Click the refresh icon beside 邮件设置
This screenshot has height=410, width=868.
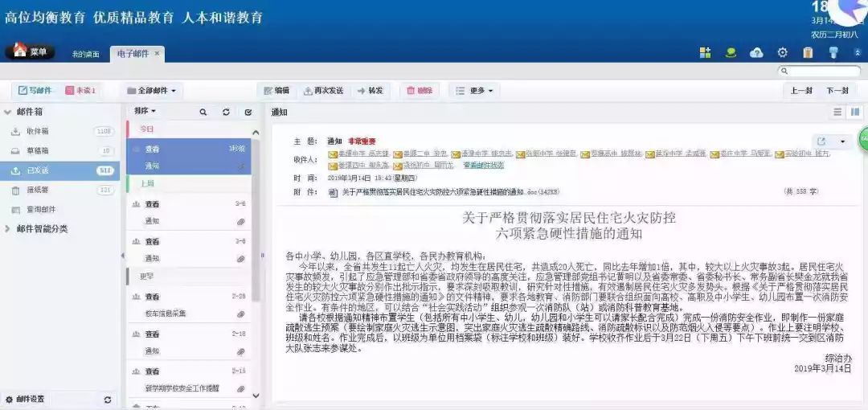(x=108, y=400)
